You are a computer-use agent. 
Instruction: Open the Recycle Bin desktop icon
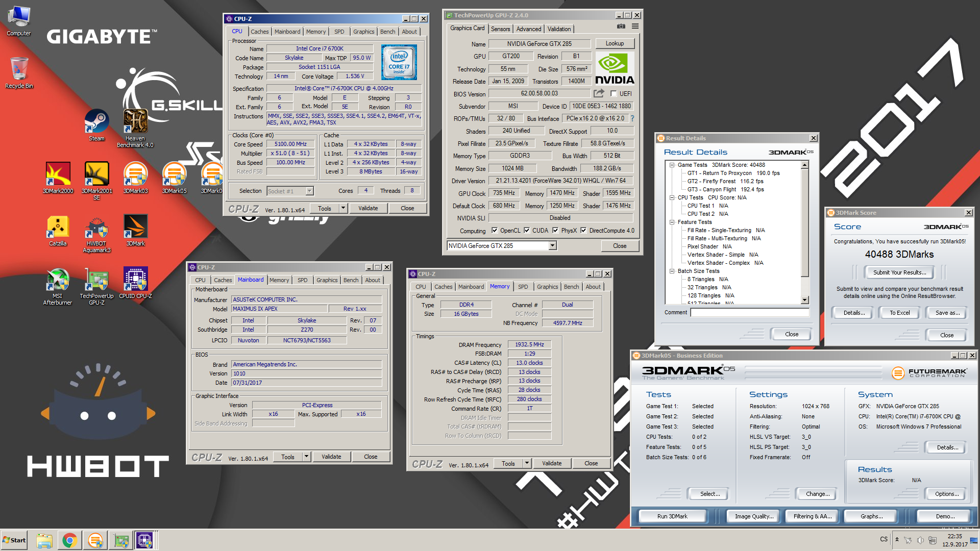click(x=19, y=72)
